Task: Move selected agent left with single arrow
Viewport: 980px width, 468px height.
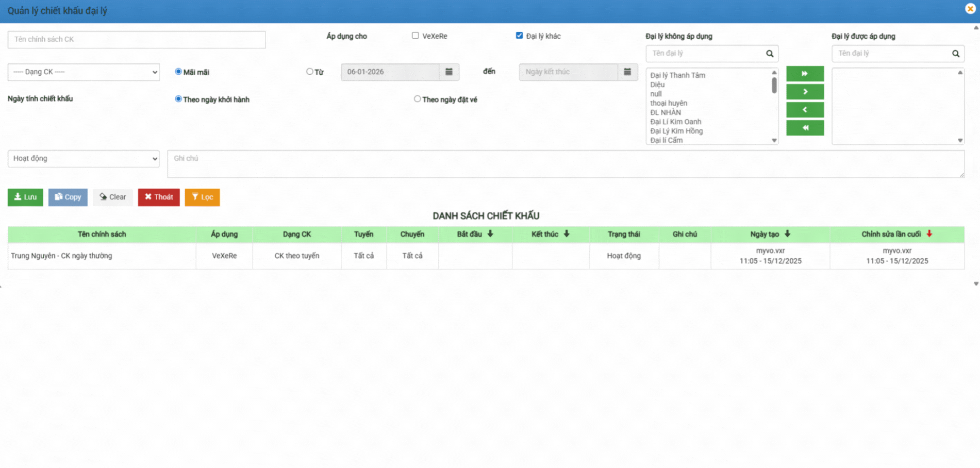Action: (804, 110)
